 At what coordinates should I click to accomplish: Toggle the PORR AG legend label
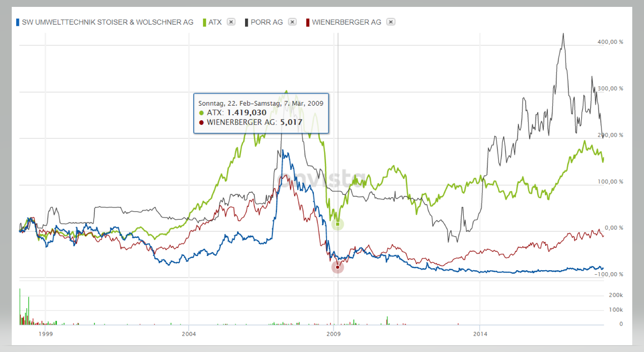pyautogui.click(x=267, y=22)
